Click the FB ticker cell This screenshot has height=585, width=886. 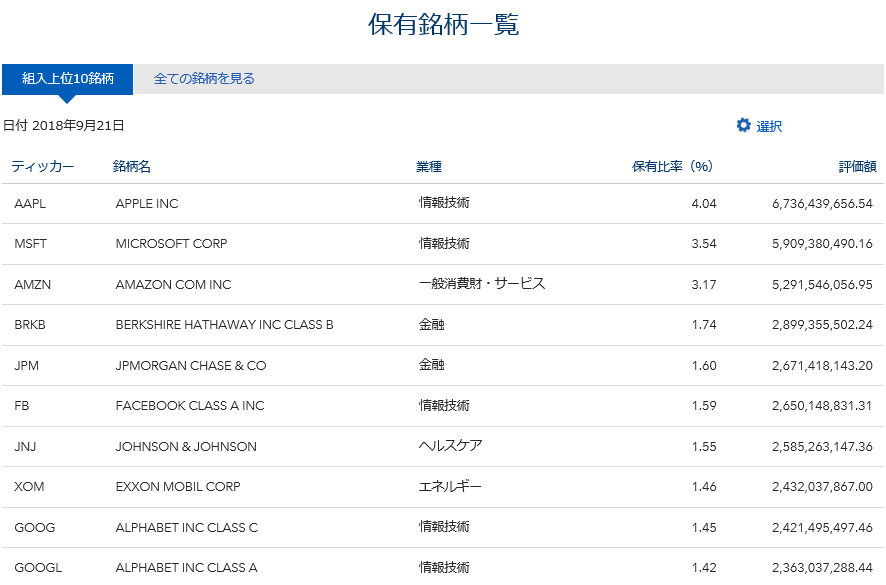point(21,405)
